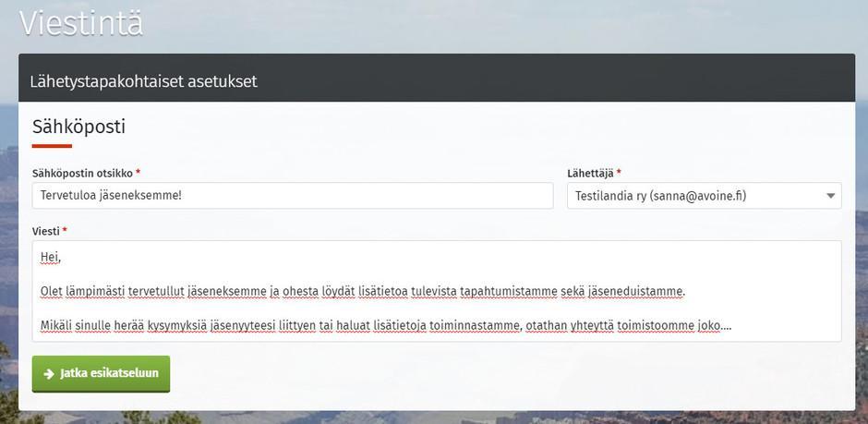Viewport: 868px width, 424px height.
Task: Click the arrow icon on Jatka esikatseluun
Action: point(49,373)
